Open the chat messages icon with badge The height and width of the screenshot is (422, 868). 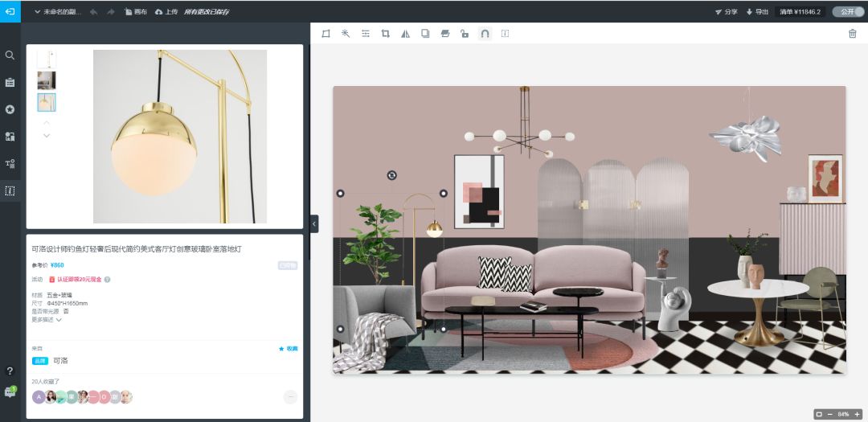10,391
